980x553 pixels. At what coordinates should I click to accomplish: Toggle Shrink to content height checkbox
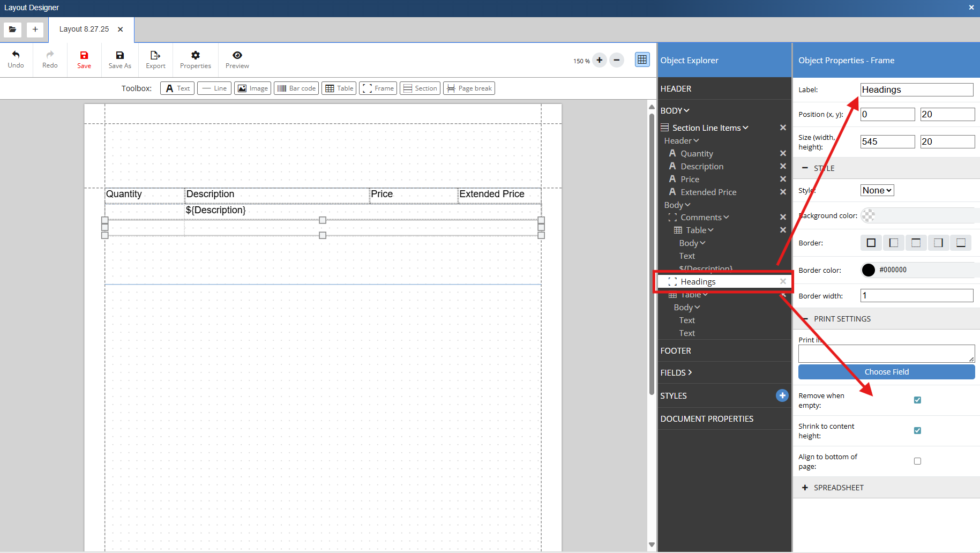[917, 431]
